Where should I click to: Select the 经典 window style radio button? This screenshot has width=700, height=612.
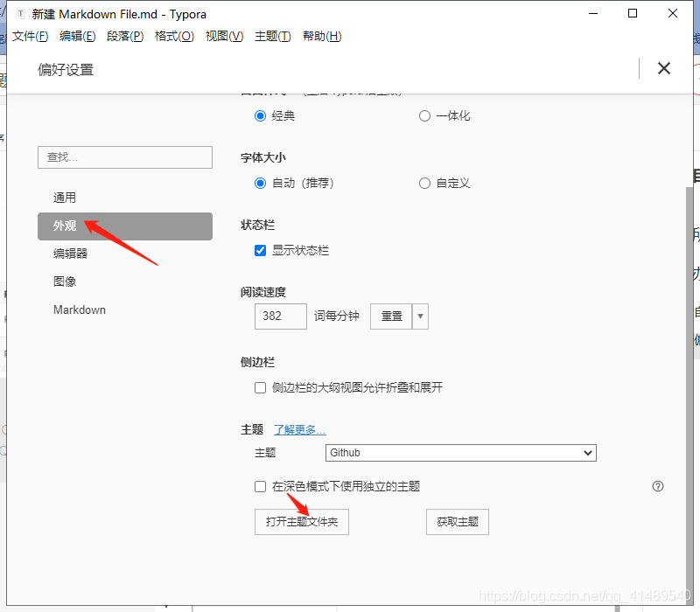click(x=260, y=116)
